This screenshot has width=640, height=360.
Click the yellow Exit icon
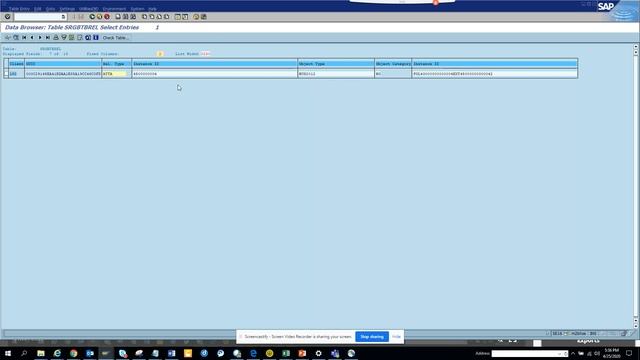[x=99, y=17]
